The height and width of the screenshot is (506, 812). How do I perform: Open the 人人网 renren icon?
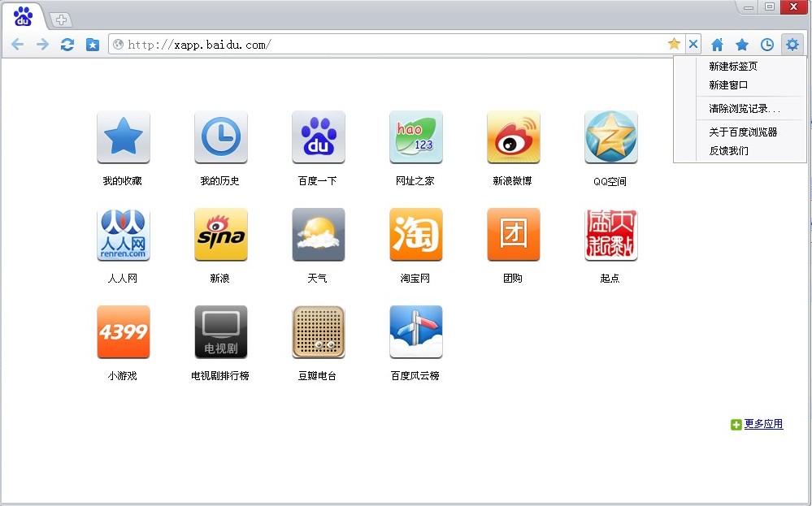[x=124, y=235]
